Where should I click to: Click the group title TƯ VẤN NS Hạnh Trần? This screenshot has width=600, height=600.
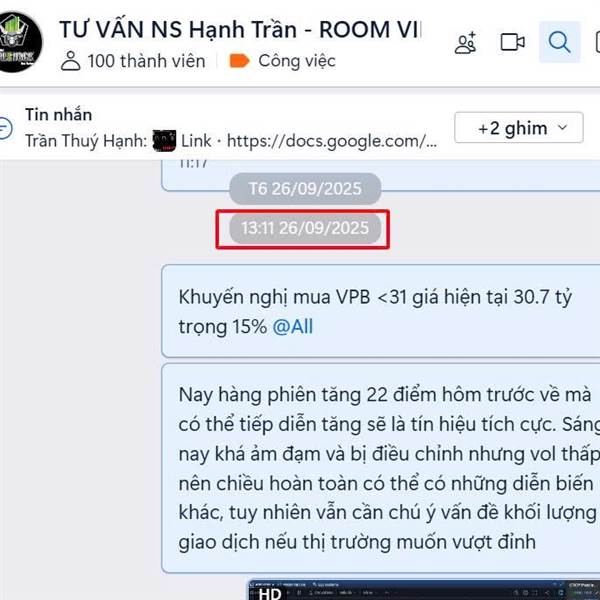(x=178, y=30)
